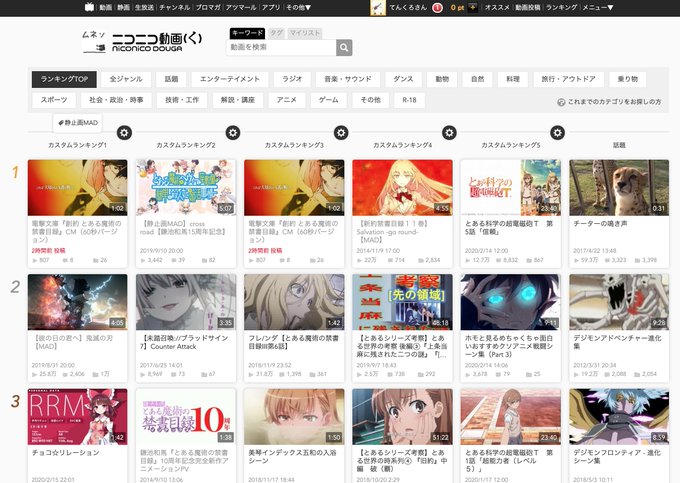This screenshot has height=483, width=680.
Task: Select the アニメ category
Action: (x=287, y=100)
